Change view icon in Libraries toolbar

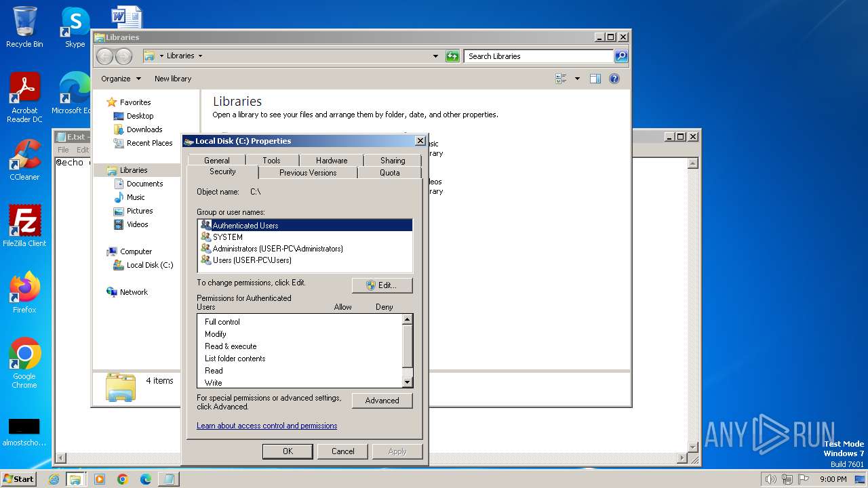(561, 79)
